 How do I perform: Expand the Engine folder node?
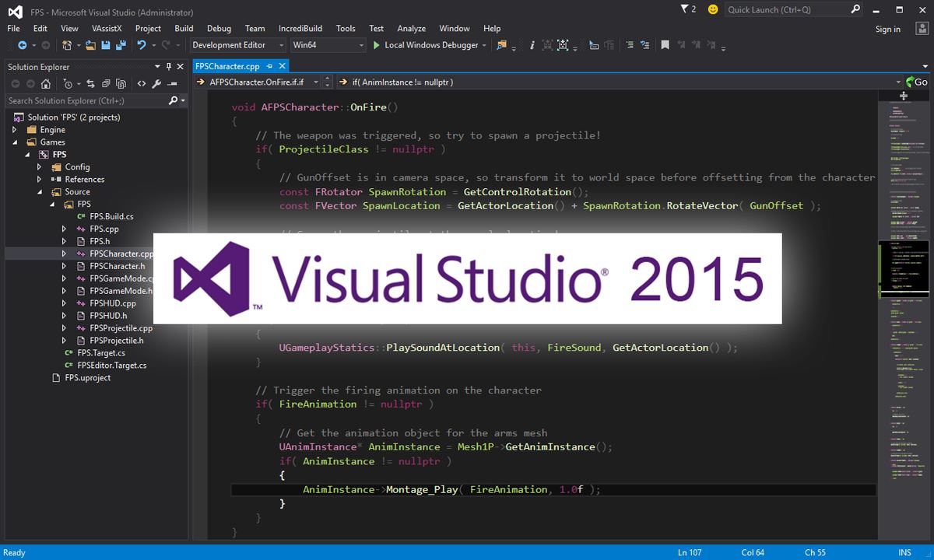14,130
